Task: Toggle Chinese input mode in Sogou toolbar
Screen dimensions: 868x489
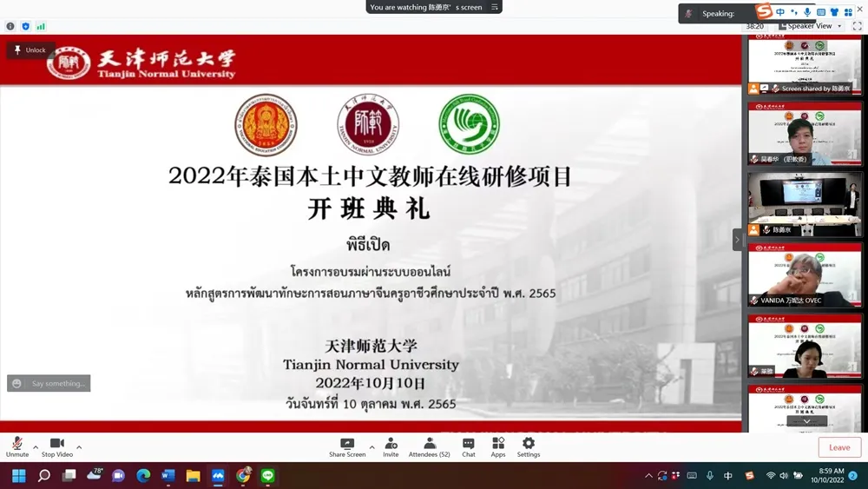Action: coord(780,11)
